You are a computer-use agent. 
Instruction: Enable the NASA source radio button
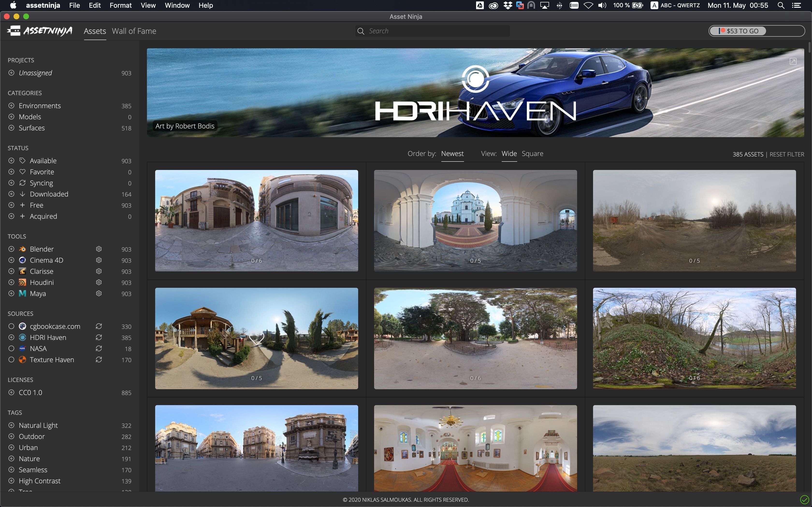pyautogui.click(x=11, y=348)
